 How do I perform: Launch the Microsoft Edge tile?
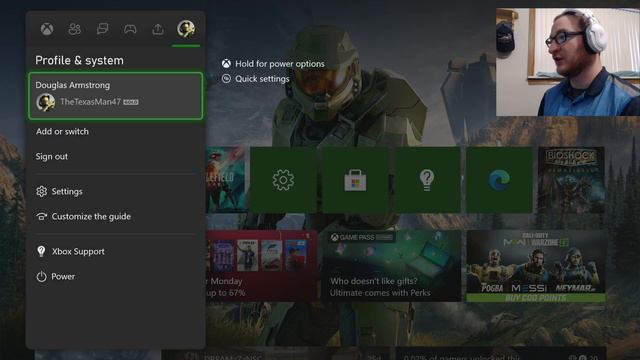pyautogui.click(x=499, y=180)
